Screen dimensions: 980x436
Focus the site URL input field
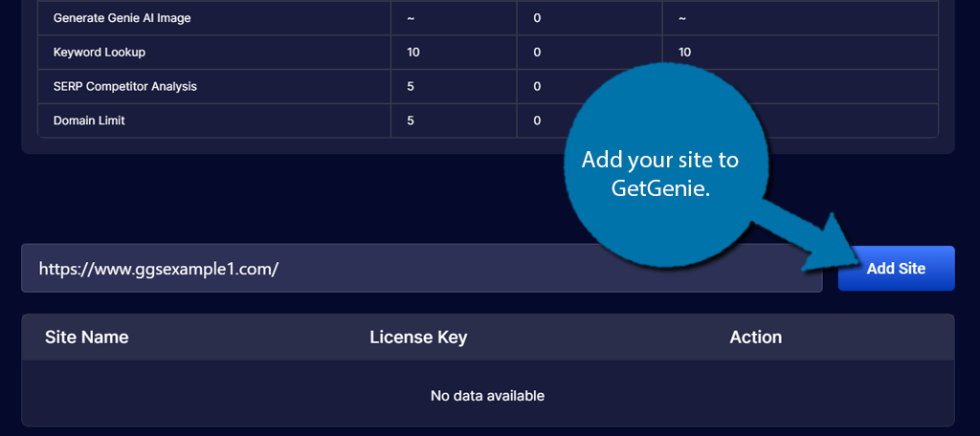click(x=422, y=269)
